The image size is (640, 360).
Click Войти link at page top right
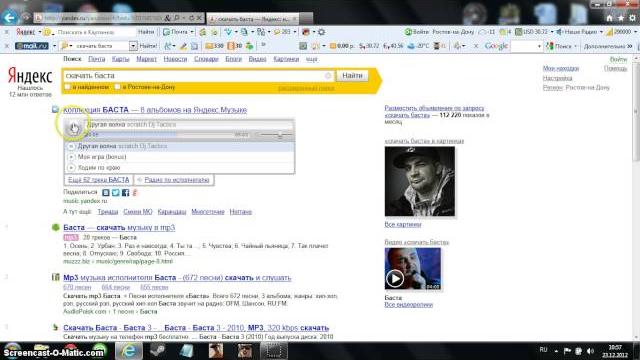point(618,60)
